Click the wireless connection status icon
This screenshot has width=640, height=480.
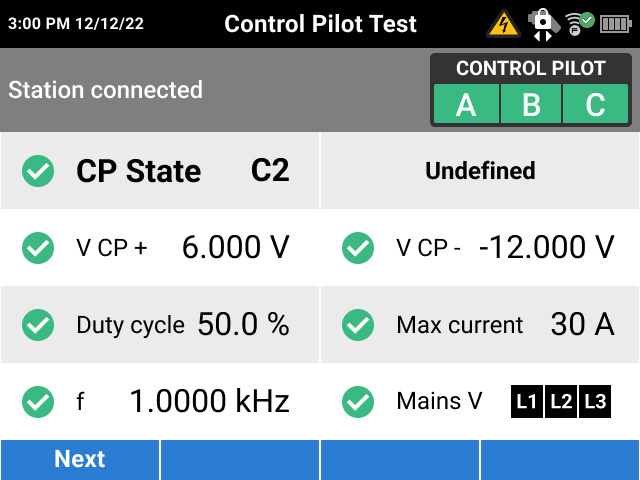point(579,23)
